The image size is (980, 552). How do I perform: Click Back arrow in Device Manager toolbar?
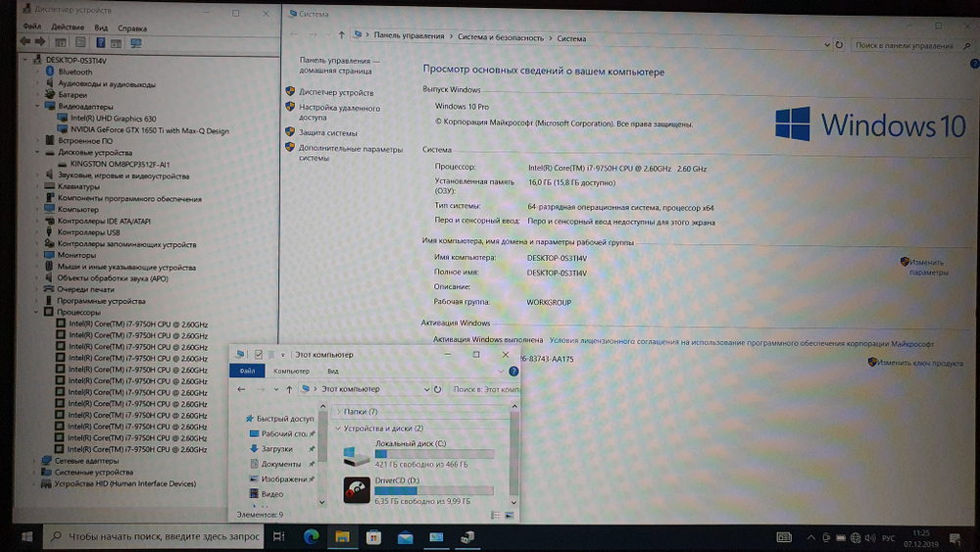click(x=25, y=42)
